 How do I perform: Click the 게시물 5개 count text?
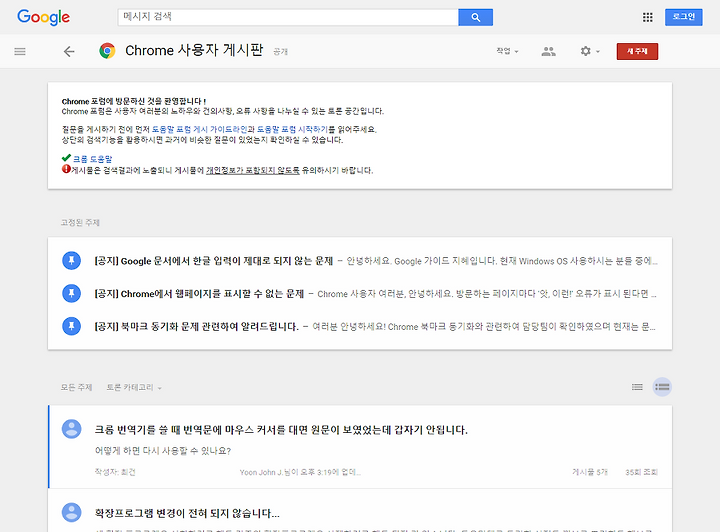tap(590, 472)
